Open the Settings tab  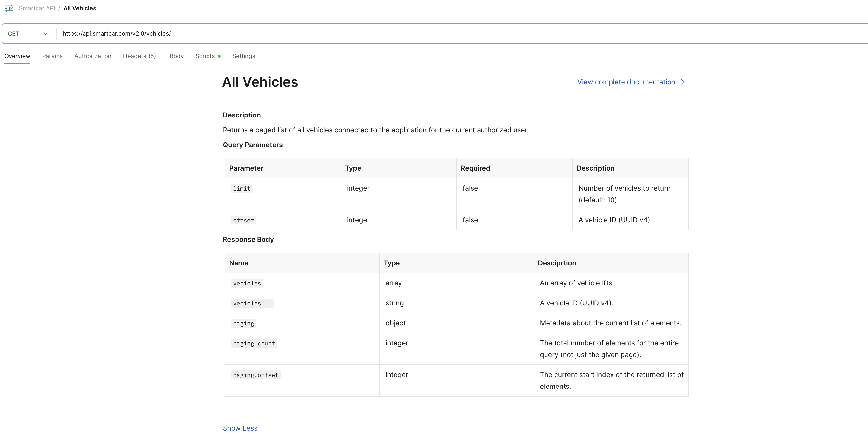[x=243, y=56]
